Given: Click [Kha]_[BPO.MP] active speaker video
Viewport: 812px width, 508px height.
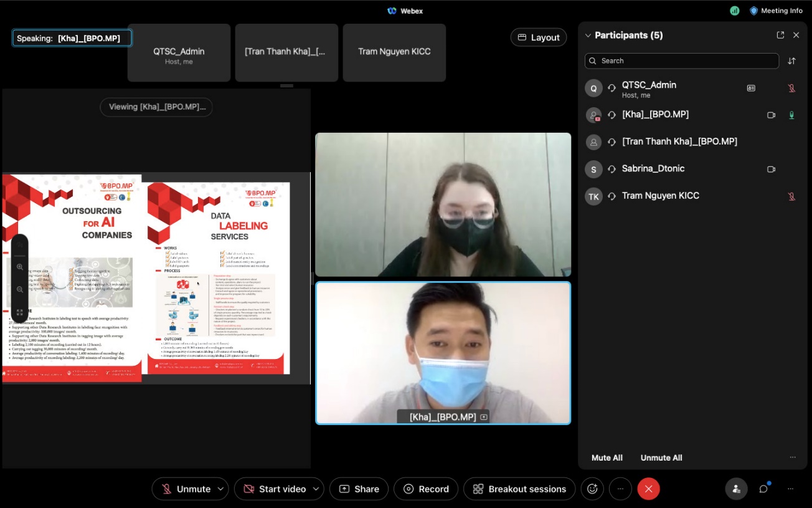Looking at the screenshot, I should pos(443,353).
